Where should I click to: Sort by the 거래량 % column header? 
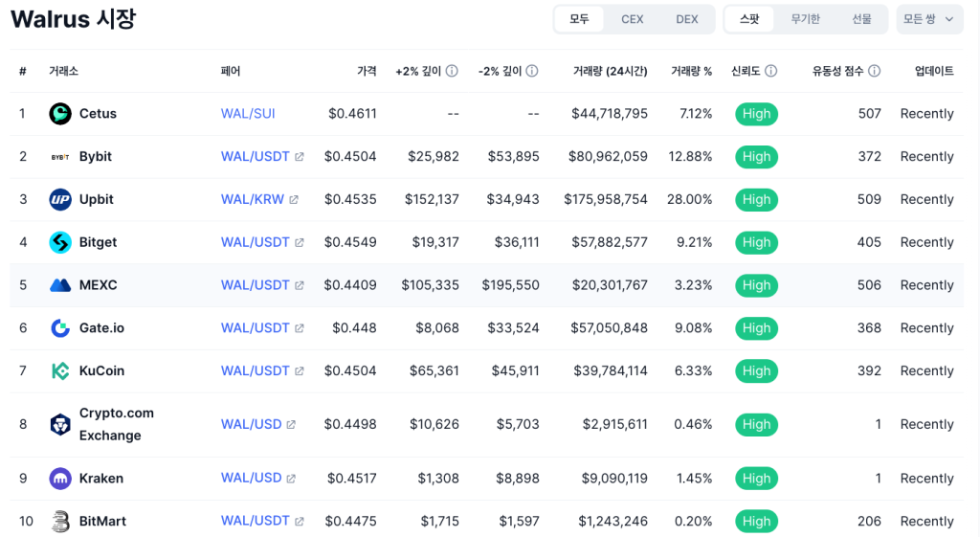pos(691,71)
